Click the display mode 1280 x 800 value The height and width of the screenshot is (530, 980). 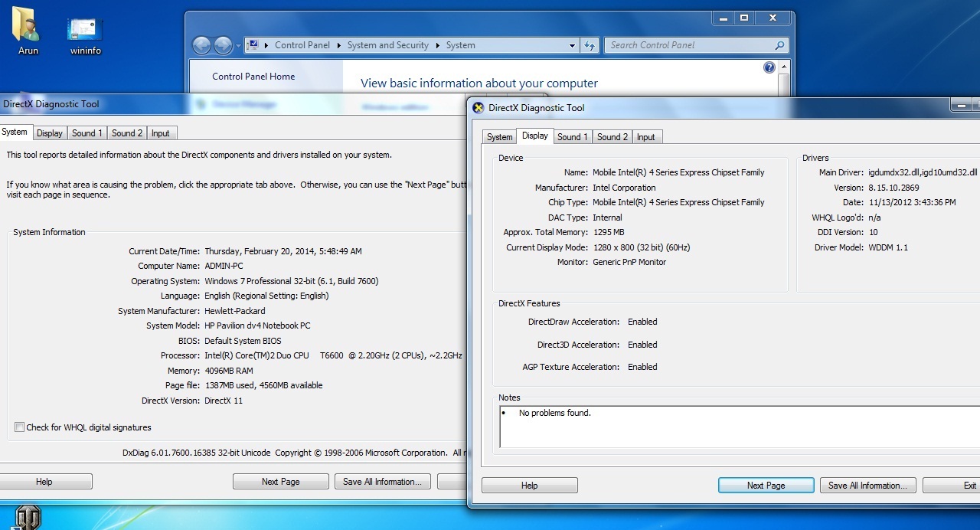tap(641, 247)
